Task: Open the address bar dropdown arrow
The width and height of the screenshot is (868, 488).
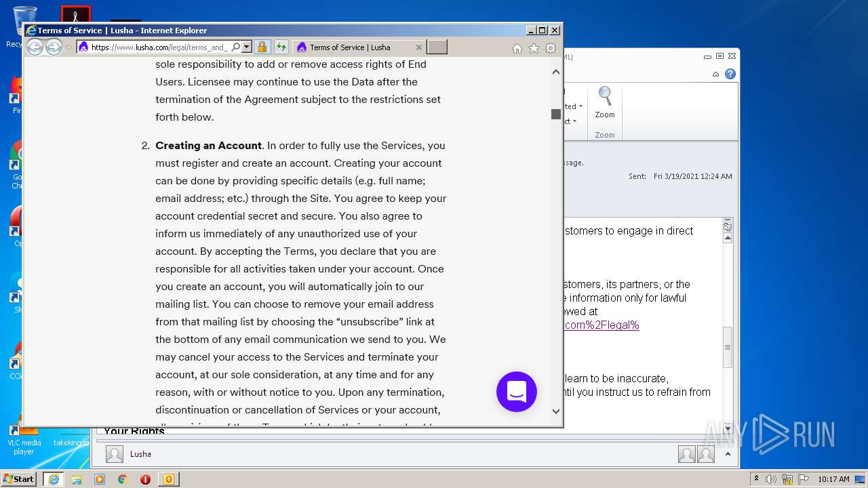Action: point(247,47)
